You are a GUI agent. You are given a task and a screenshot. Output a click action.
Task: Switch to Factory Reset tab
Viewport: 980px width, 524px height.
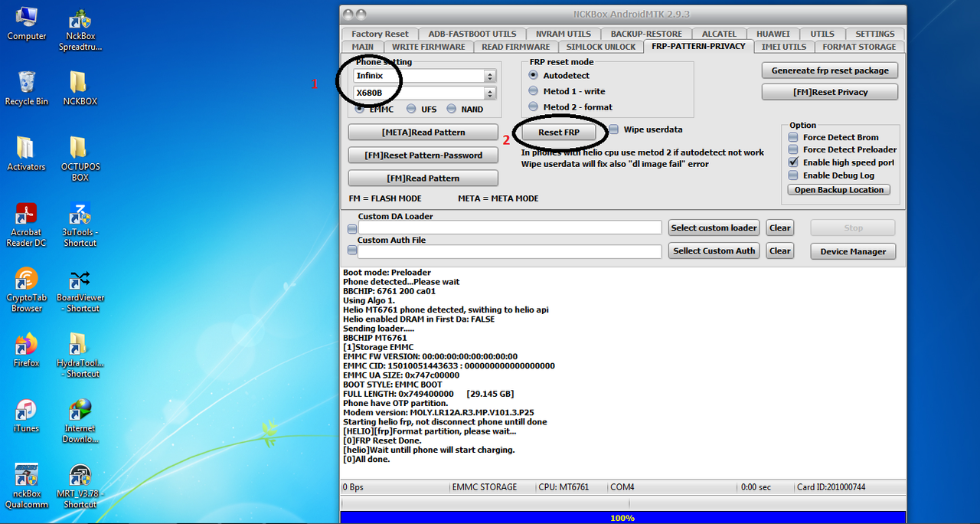[x=381, y=34]
